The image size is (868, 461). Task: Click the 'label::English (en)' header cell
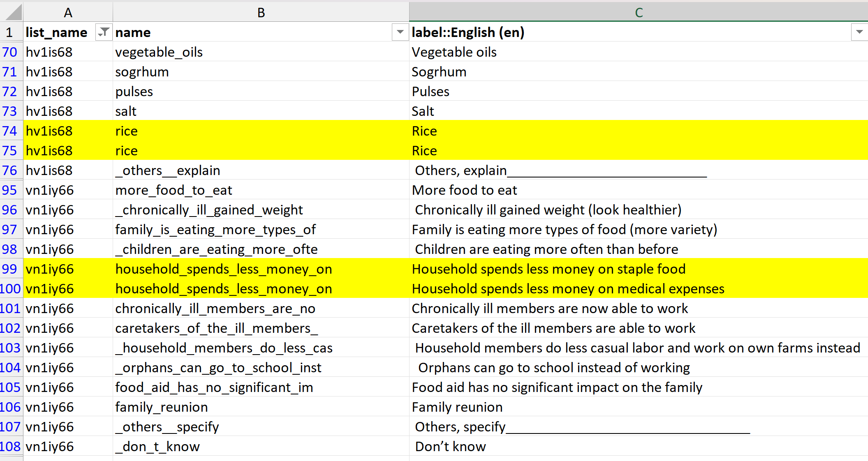pos(468,32)
